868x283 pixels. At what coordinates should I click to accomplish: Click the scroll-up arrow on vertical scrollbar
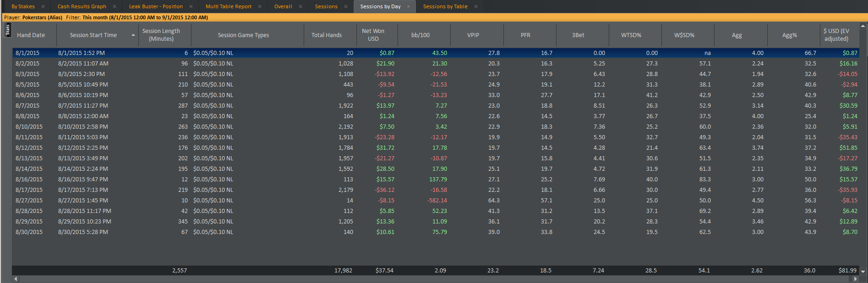coord(863,26)
